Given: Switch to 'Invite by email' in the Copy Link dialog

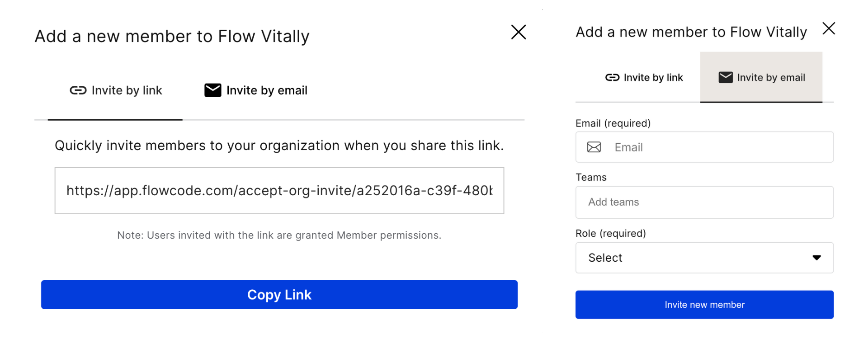Looking at the screenshot, I should (256, 90).
